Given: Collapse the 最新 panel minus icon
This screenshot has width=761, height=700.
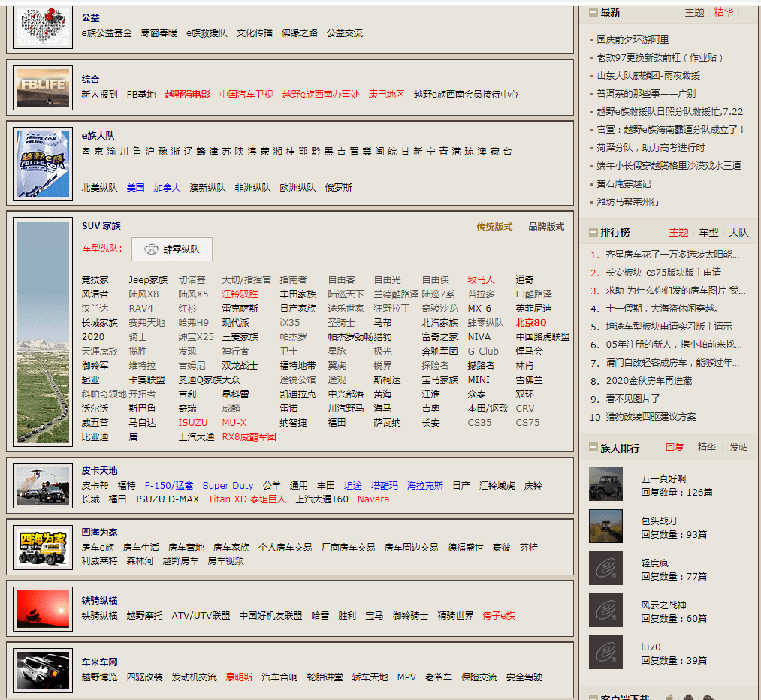Looking at the screenshot, I should [x=593, y=13].
